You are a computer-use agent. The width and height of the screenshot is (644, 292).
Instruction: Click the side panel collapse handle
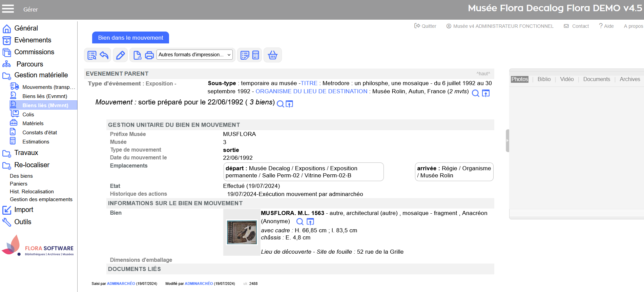click(x=507, y=140)
